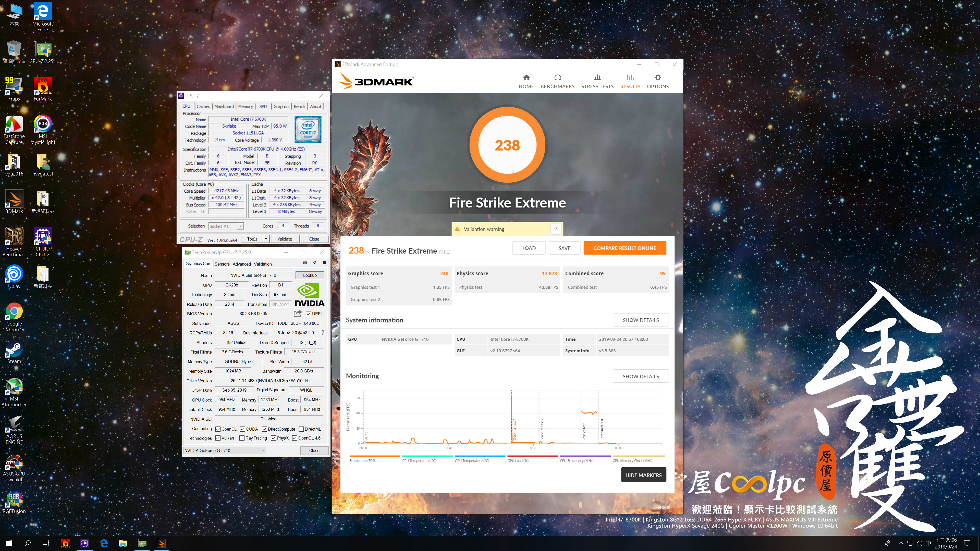Expand the NVIDIA GeForce GT 710 GPU selector
This screenshot has height=551, width=980.
[225, 450]
